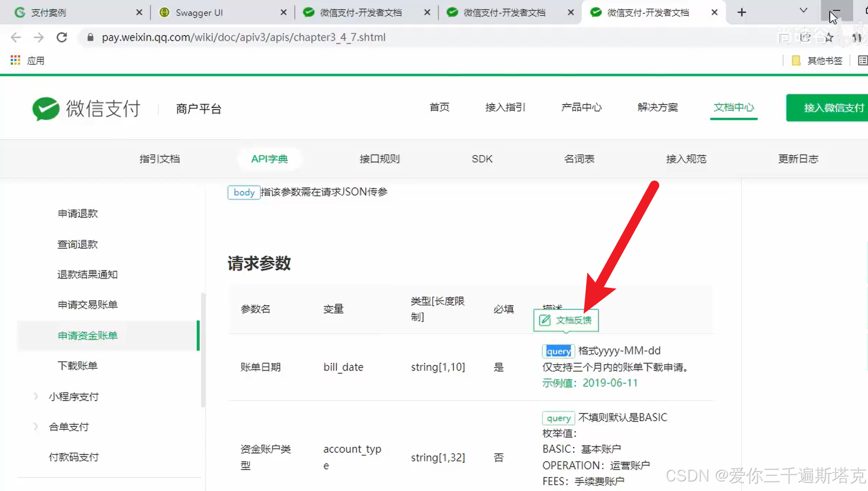The width and height of the screenshot is (868, 491).
Task: Click the 文档反馈 edit icon
Action: [545, 320]
